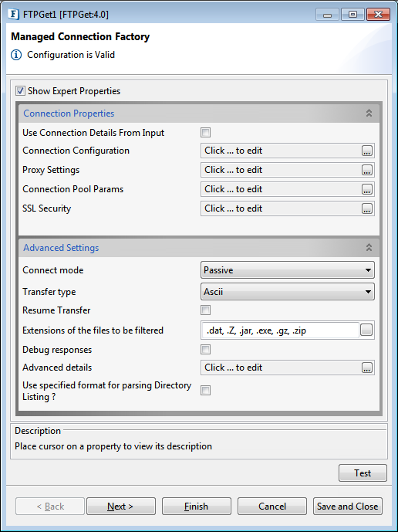
Task: Open Advanced details ellipsis editor button
Action: (x=367, y=368)
